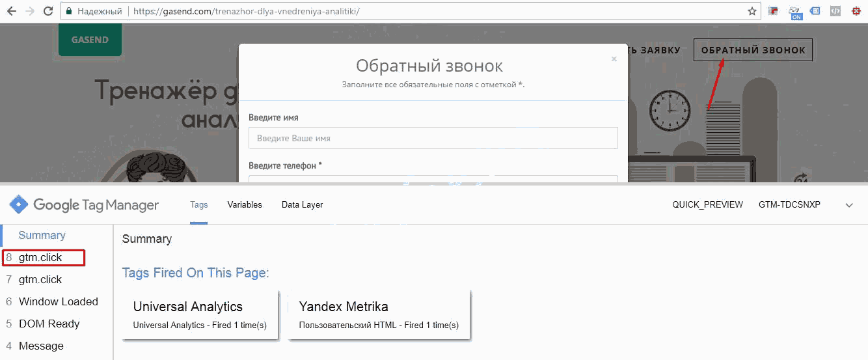Switch to the Variables tab
This screenshot has height=360, width=868.
pyautogui.click(x=245, y=204)
